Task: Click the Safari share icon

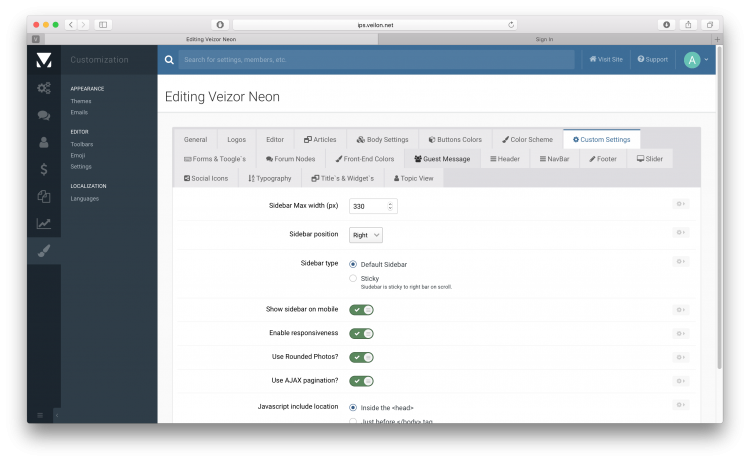Action: click(x=688, y=24)
